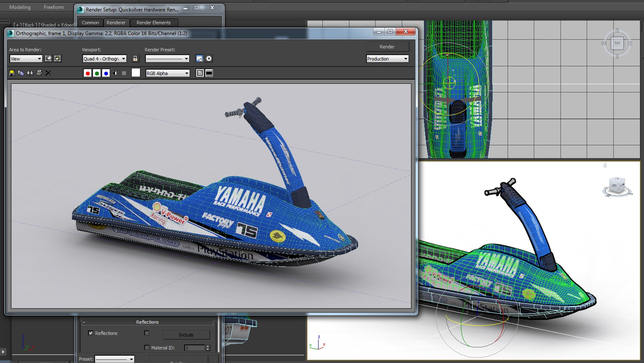This screenshot has width=644, height=363.
Task: Clear the rendered frame with X icon
Action: pos(48,73)
